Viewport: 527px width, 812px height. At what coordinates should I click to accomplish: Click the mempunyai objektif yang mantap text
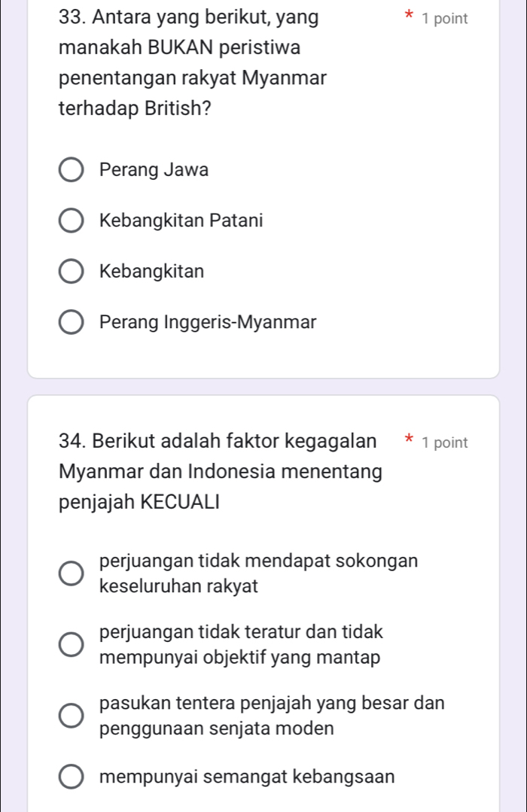click(239, 657)
